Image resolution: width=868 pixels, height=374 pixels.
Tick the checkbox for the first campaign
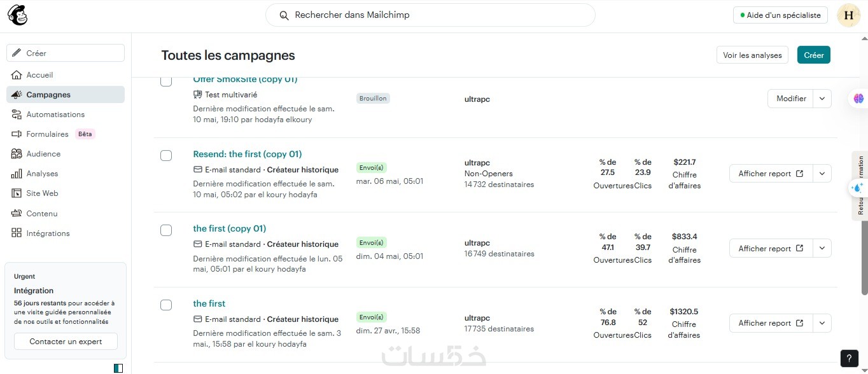point(166,305)
